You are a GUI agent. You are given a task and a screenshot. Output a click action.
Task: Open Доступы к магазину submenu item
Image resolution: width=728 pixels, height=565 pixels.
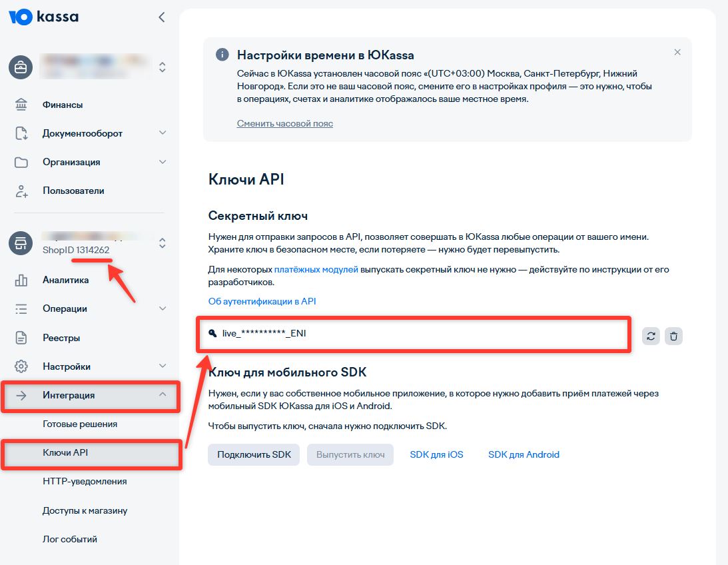(85, 510)
